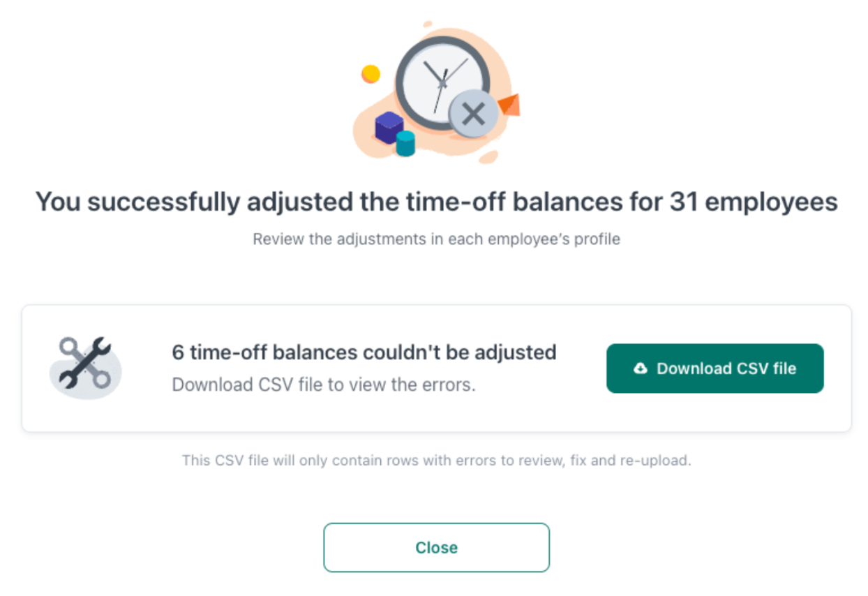The height and width of the screenshot is (596, 868).
Task: Click the crossed wrenches error icon
Action: coord(85,362)
